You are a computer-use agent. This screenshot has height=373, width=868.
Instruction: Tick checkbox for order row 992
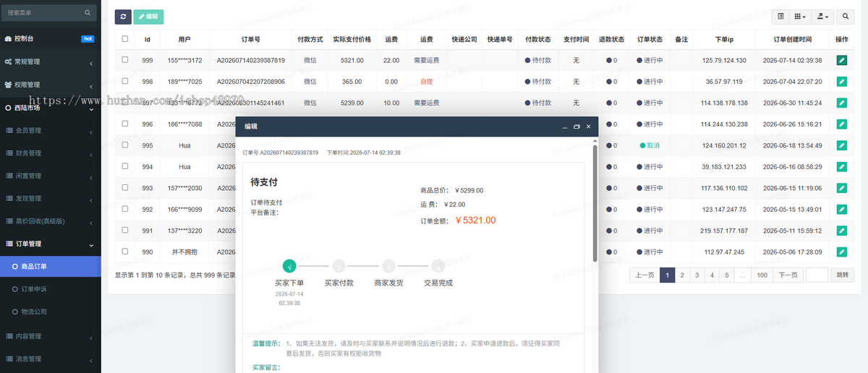tap(125, 209)
